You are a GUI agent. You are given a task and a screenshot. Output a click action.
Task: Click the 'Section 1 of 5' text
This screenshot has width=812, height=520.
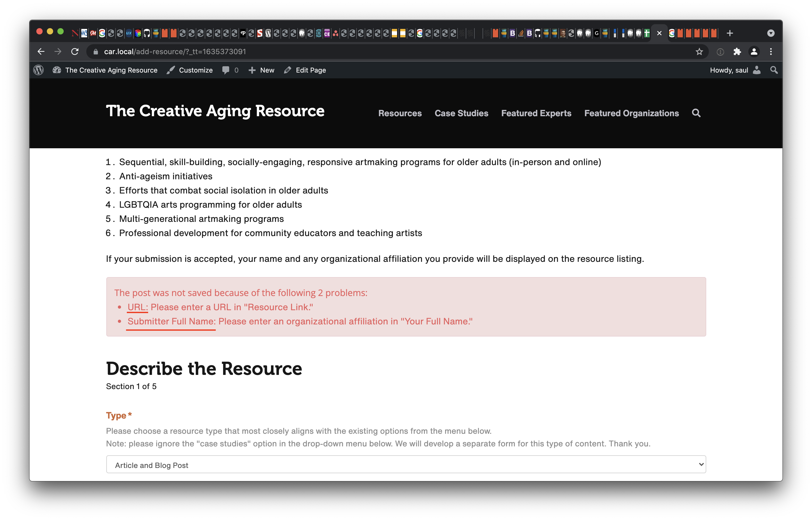tap(131, 386)
